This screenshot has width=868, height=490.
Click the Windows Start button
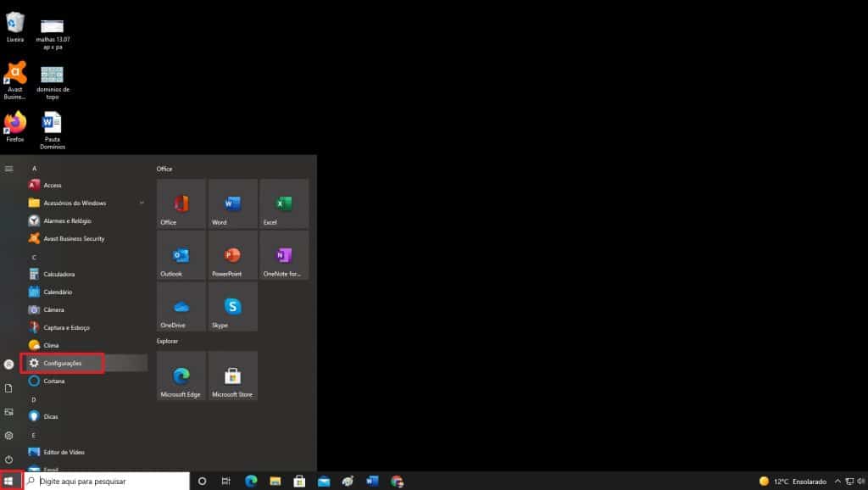(8, 482)
